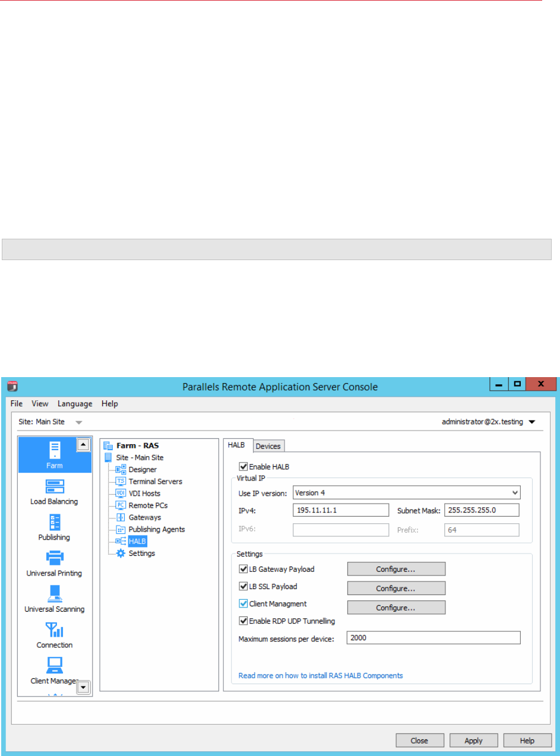Click the Farm - RAS node icon
The width and height of the screenshot is (560, 756).
[108, 445]
